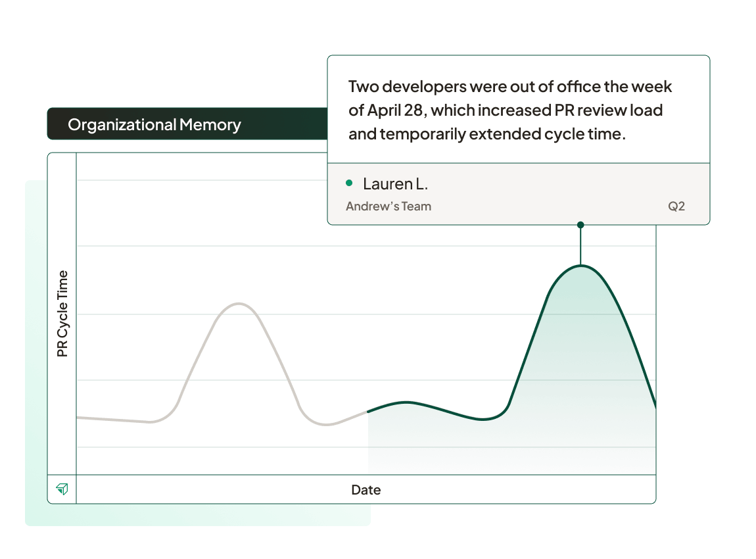Select the highlighted green curve peak
This screenshot has width=756, height=559.
point(580,265)
